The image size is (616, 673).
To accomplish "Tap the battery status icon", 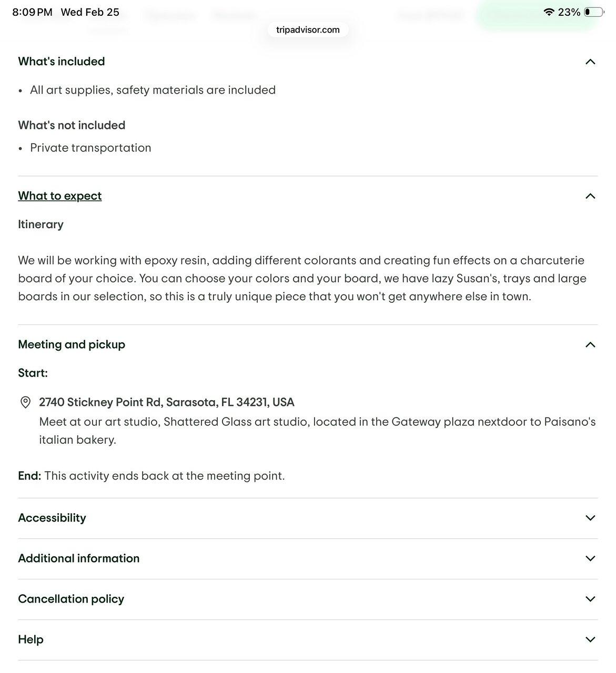I will (594, 12).
